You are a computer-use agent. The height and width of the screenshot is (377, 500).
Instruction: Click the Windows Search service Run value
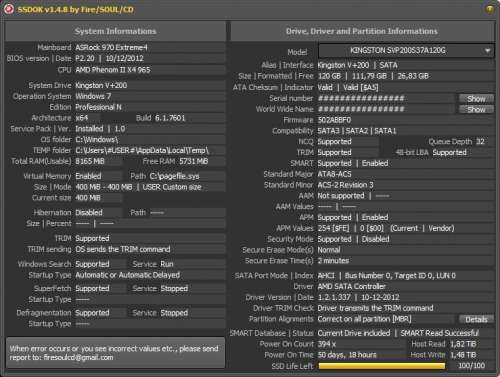[x=167, y=264]
